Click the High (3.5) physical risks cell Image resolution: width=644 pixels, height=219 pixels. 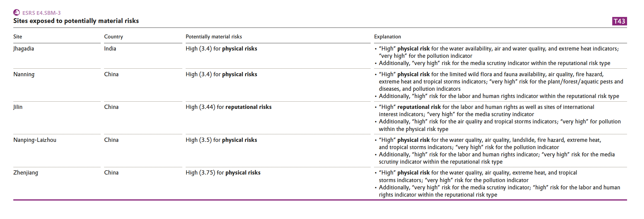221,140
